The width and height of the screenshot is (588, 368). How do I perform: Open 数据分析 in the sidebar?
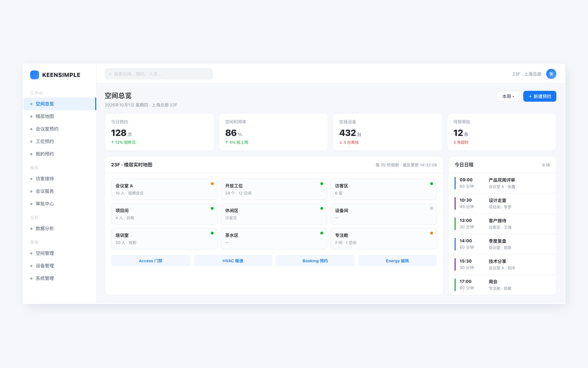[x=60, y=229]
